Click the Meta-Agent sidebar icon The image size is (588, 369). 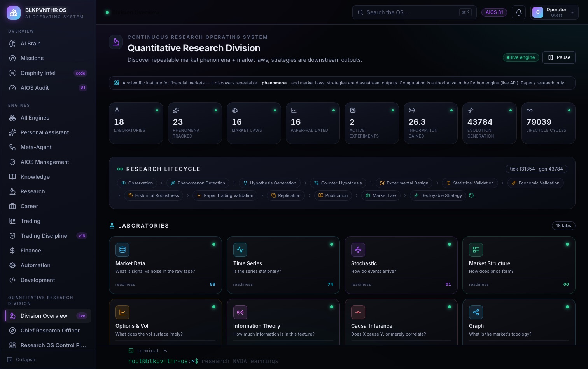click(12, 147)
